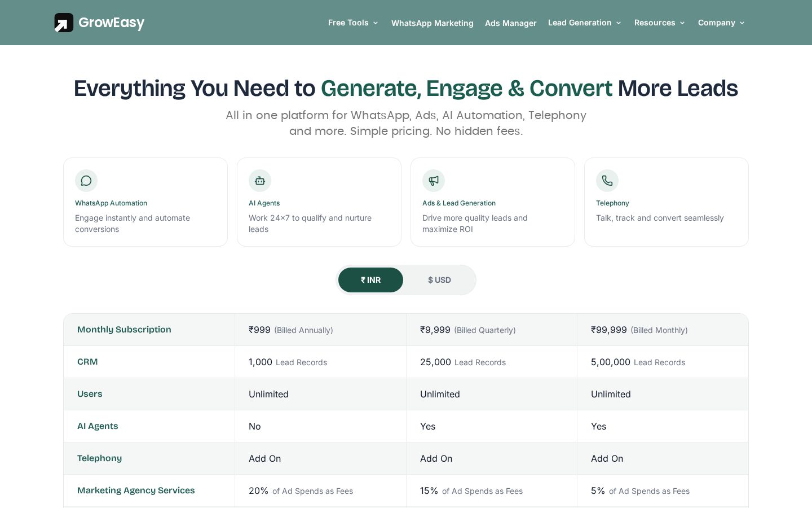Click the Users row label

(x=90, y=394)
